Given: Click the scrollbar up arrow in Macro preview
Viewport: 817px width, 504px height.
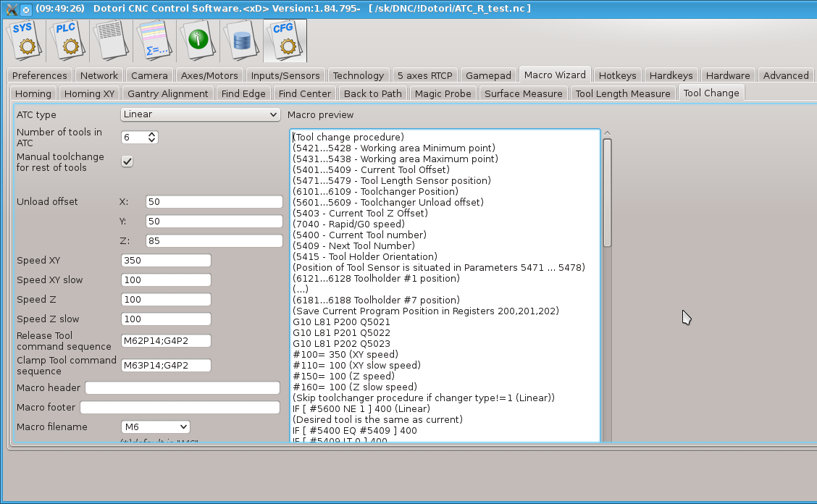Looking at the screenshot, I should [607, 133].
